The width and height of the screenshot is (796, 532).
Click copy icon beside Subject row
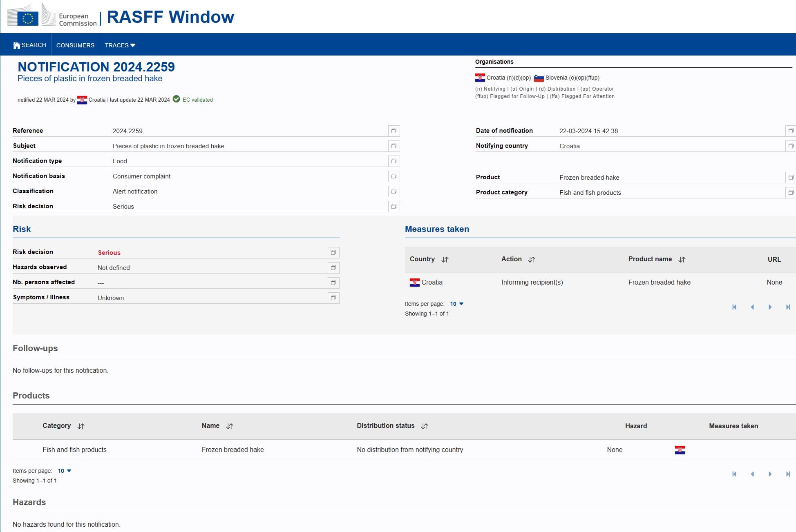(394, 146)
